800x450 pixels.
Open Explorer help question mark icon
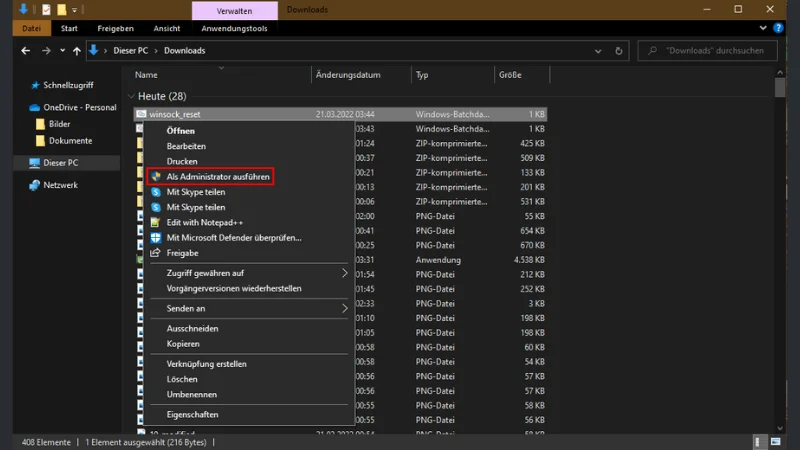tap(778, 28)
